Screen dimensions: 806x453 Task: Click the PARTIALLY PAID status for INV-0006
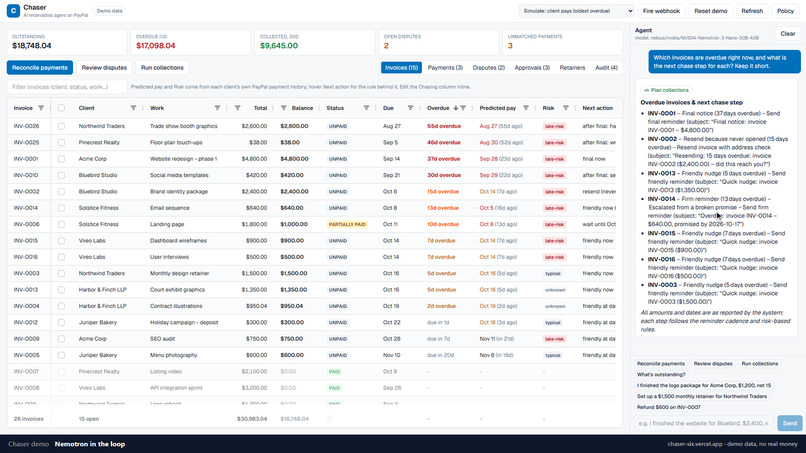coord(347,225)
